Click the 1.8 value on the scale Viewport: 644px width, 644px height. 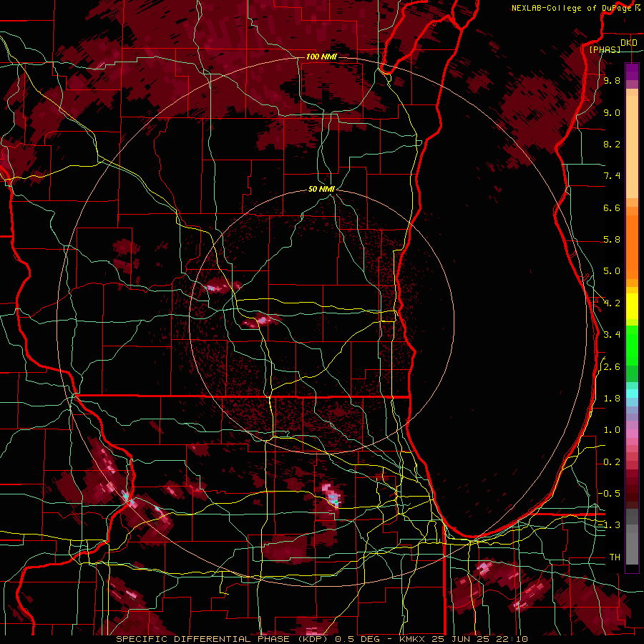(x=612, y=399)
